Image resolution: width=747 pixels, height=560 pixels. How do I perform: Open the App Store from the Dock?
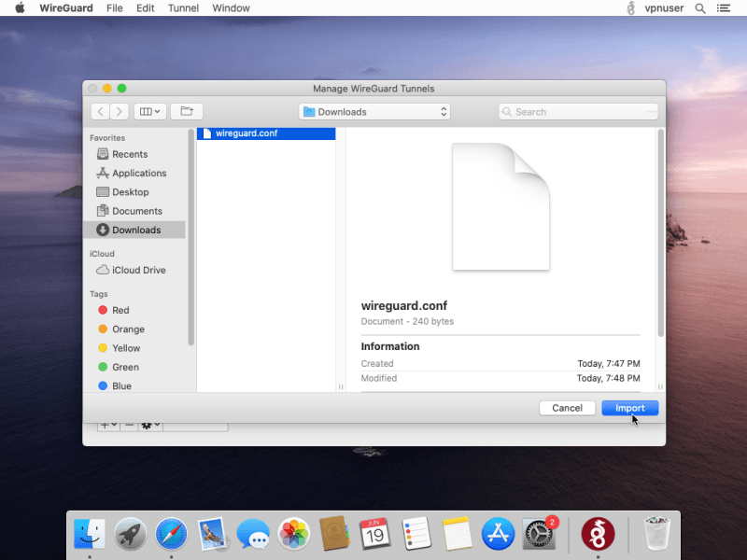[x=498, y=534]
